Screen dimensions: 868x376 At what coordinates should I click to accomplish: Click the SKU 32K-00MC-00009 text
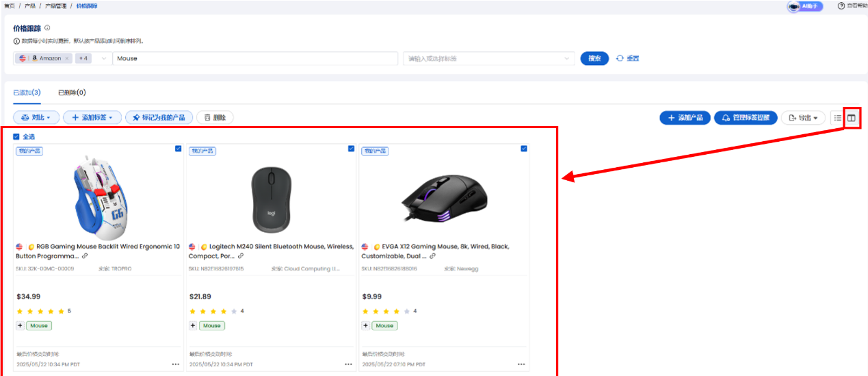click(44, 268)
